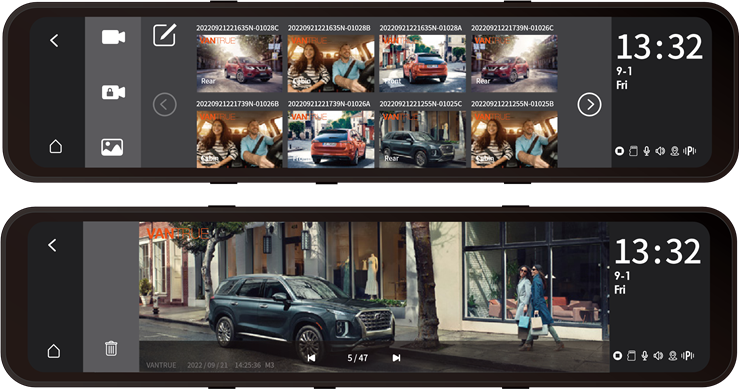
Task: Tap the 9-1 date on the file browser screen
Action: click(x=624, y=71)
